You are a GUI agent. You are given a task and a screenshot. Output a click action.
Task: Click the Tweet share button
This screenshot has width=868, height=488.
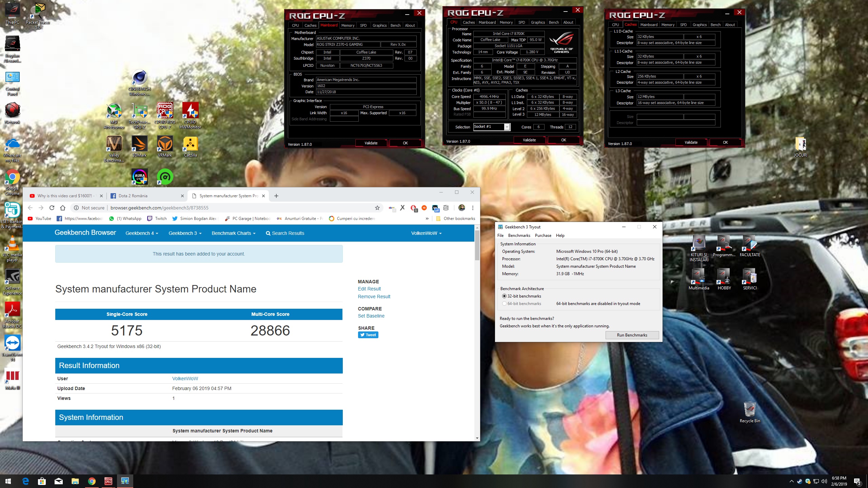click(368, 335)
